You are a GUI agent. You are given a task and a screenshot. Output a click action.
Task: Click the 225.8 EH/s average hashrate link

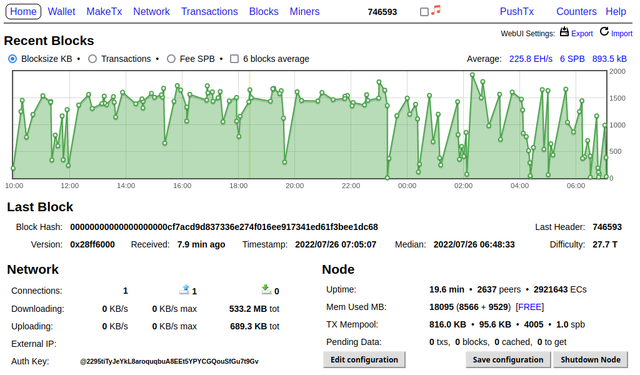point(531,59)
